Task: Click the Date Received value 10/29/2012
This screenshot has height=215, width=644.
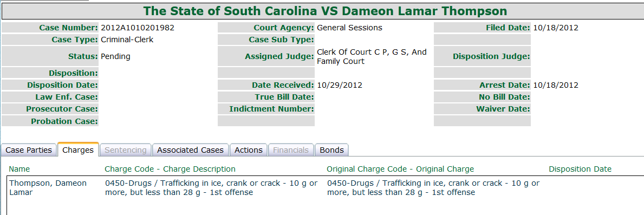Action: (x=340, y=86)
